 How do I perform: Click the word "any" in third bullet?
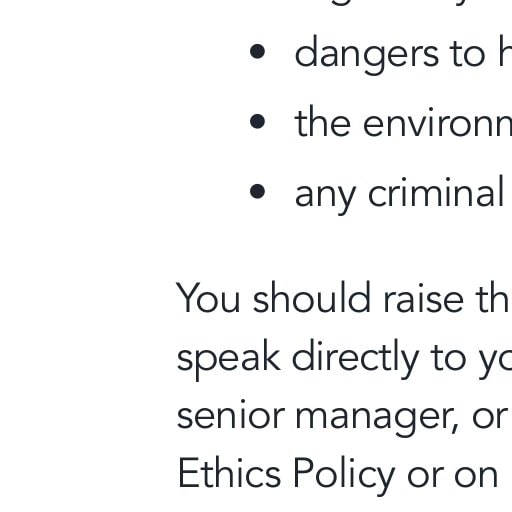coord(325,197)
